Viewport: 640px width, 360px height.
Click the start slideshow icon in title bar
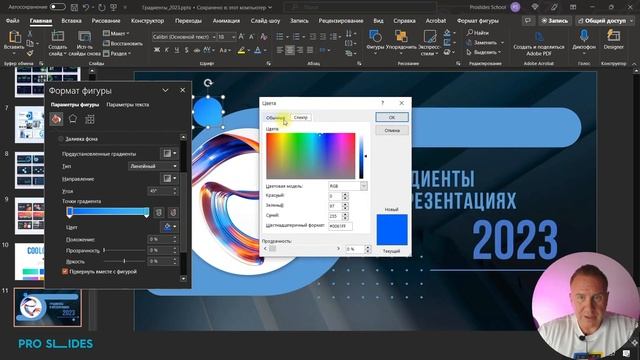113,7
